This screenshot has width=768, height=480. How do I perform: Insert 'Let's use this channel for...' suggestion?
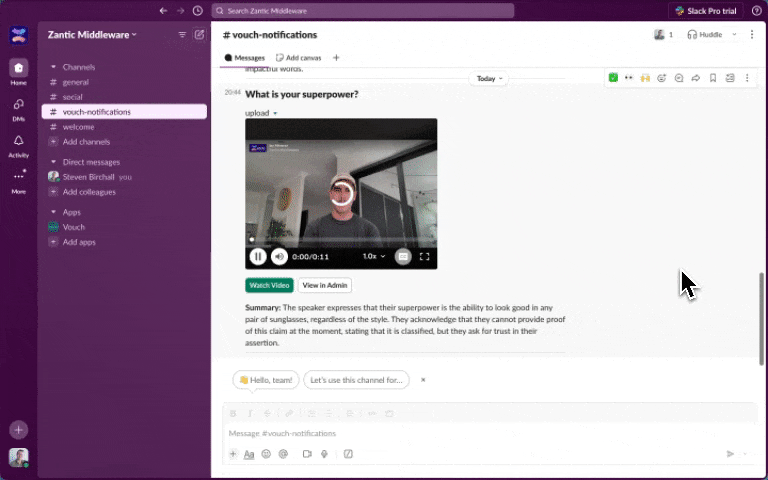(356, 380)
